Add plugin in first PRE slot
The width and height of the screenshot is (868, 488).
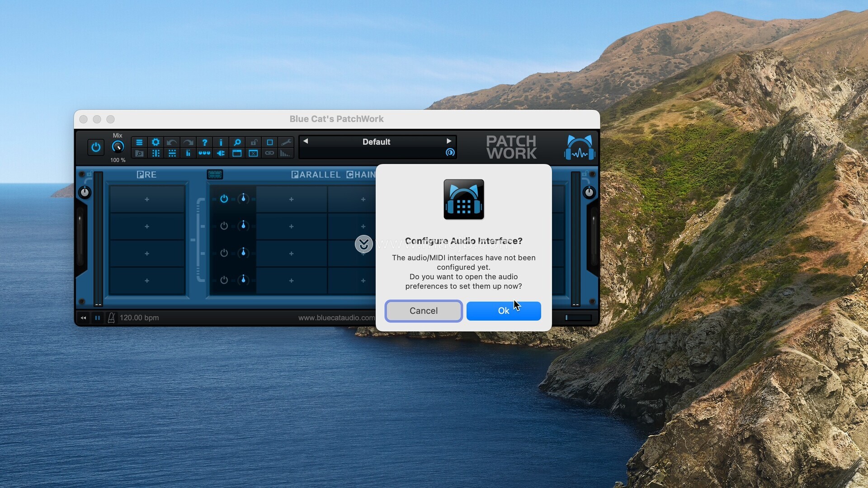tap(147, 199)
